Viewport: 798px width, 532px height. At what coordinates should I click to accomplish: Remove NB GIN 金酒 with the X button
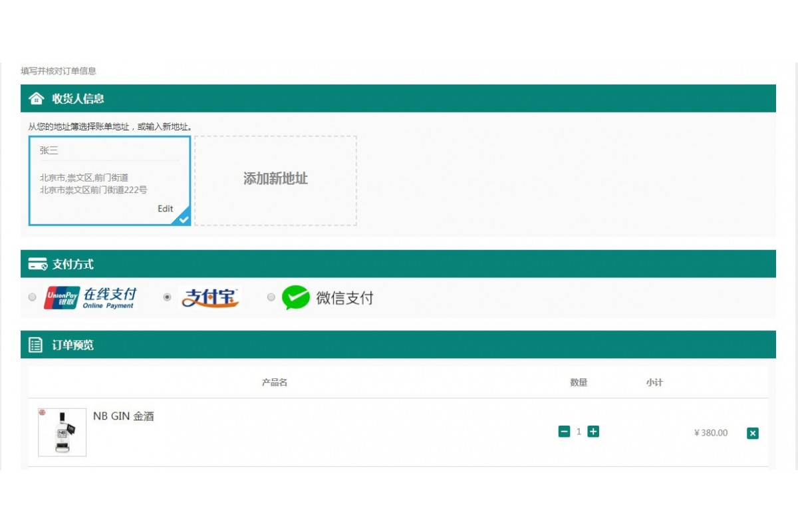click(x=752, y=433)
